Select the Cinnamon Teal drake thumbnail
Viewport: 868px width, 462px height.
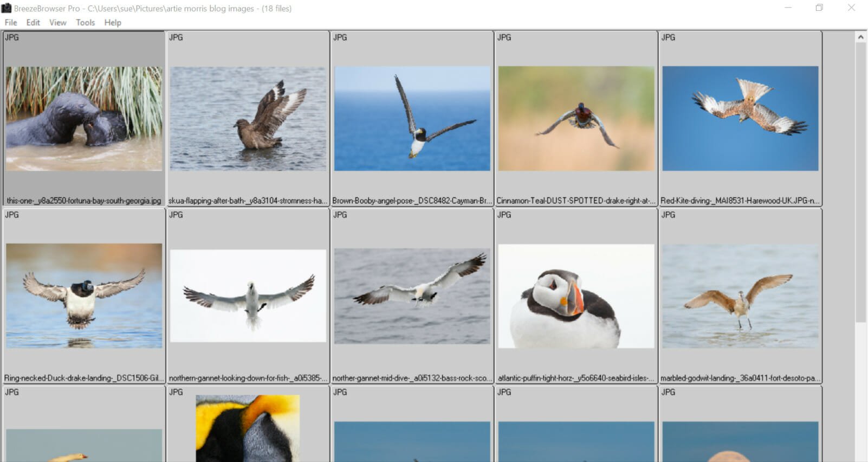(576, 119)
